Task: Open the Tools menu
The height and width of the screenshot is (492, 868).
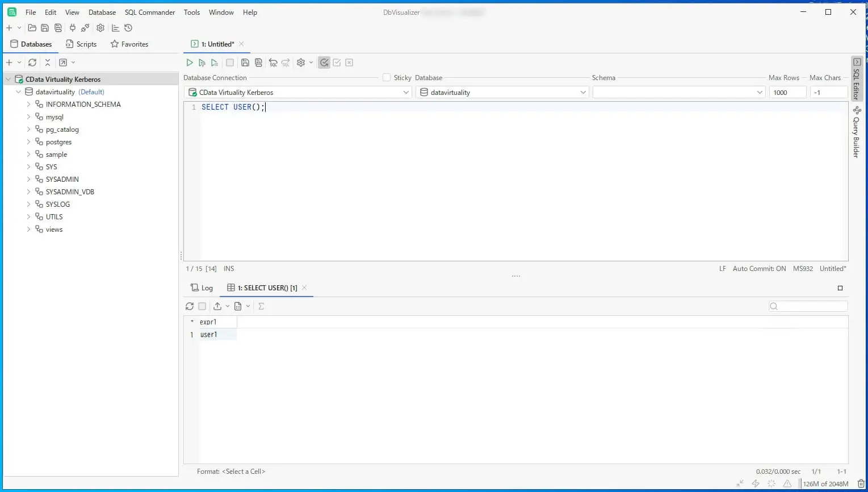Action: (192, 12)
